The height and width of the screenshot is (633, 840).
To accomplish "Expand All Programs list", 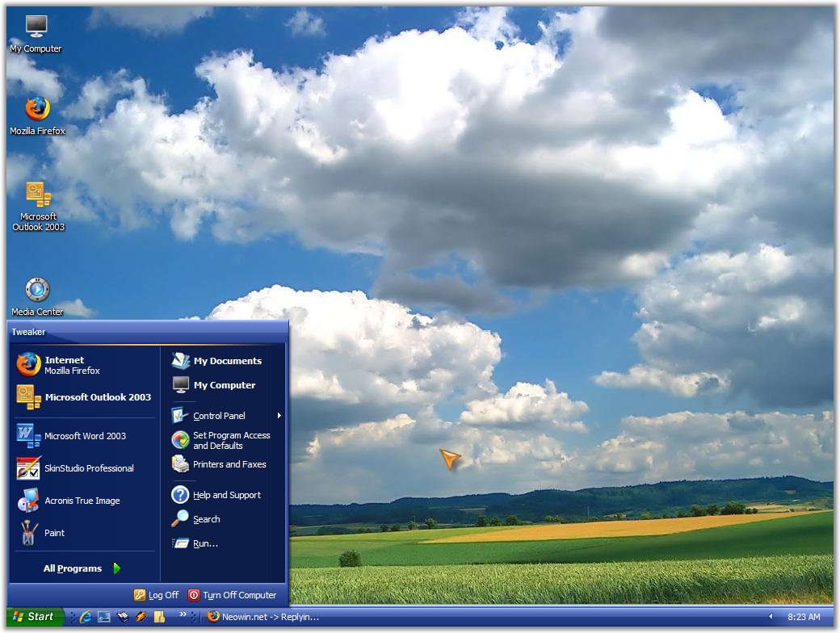I will (x=81, y=568).
